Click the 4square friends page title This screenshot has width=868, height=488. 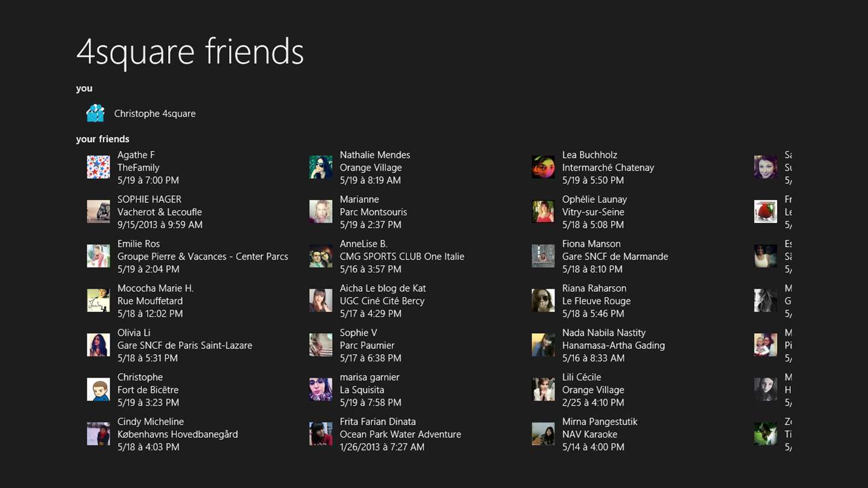tap(190, 52)
